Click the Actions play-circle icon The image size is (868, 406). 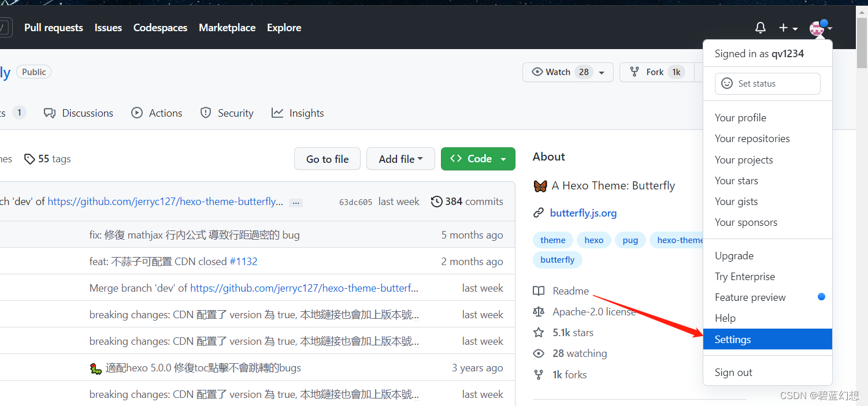pos(137,113)
